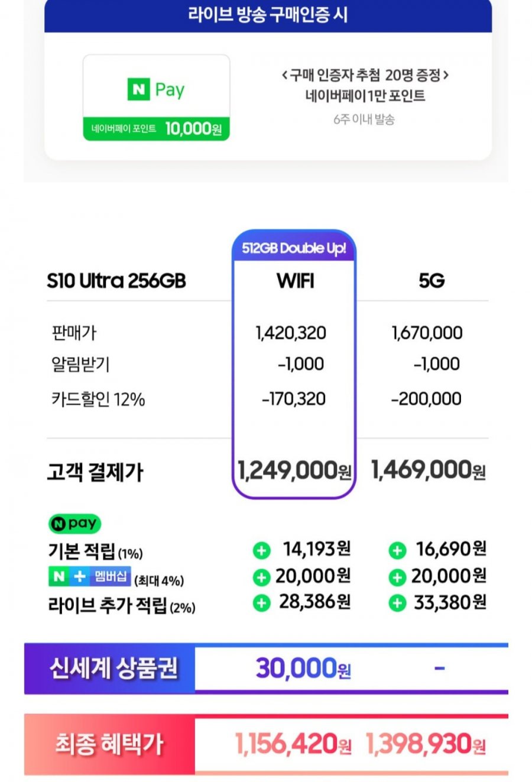Click green plus icon beside 16,690원

tap(397, 550)
